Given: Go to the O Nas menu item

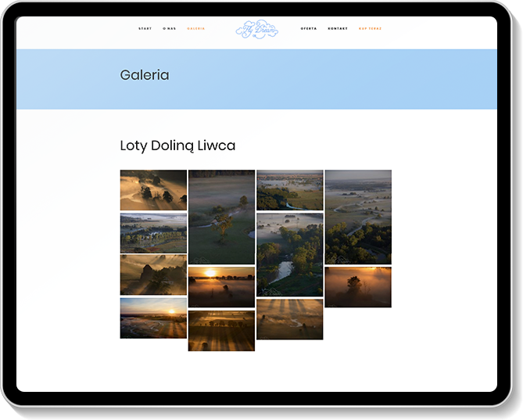Looking at the screenshot, I should pyautogui.click(x=169, y=29).
